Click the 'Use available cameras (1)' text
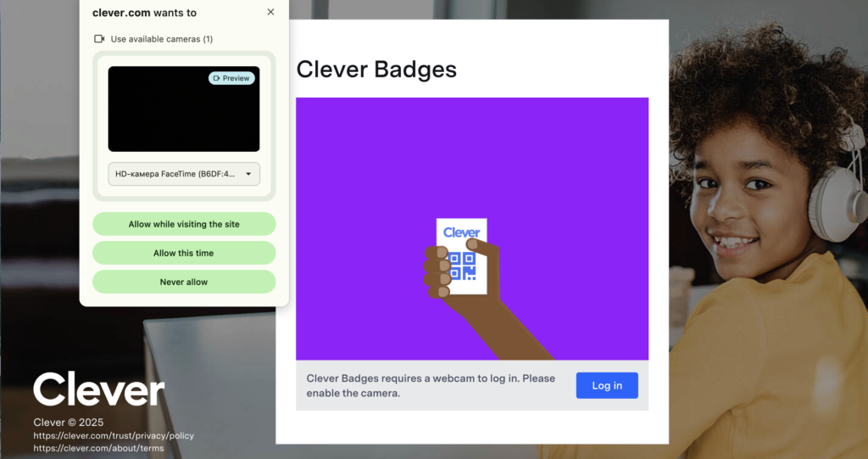 (162, 39)
